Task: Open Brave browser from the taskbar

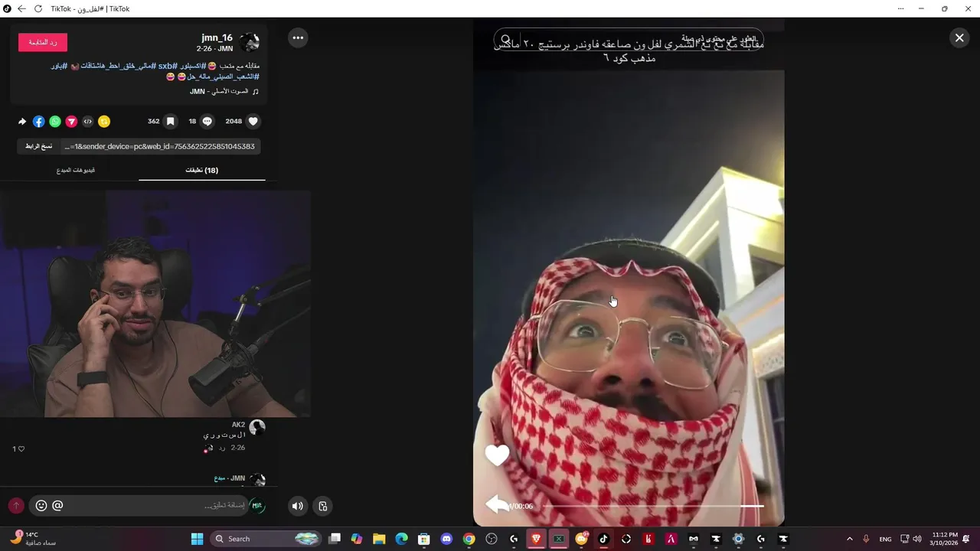Action: click(x=536, y=539)
